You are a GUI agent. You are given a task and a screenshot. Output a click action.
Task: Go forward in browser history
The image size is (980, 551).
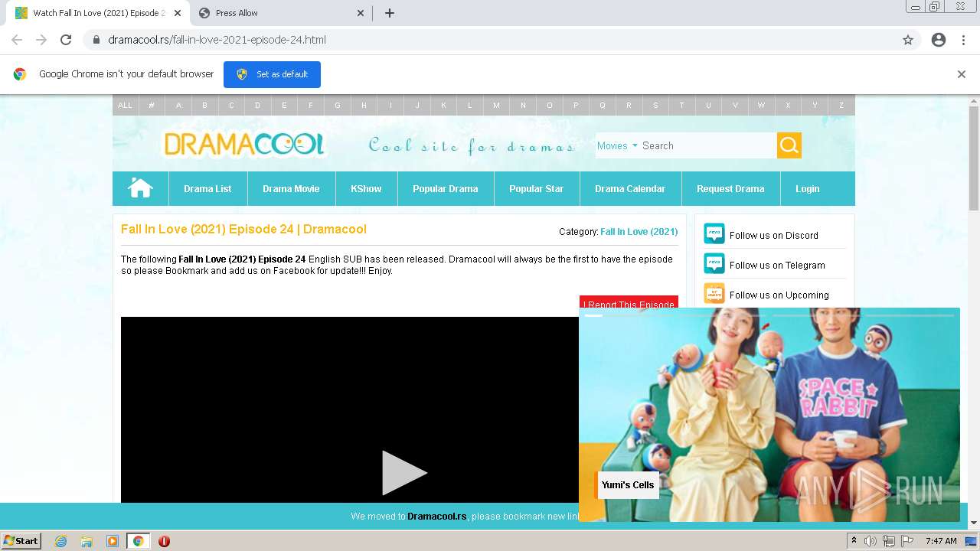click(41, 40)
